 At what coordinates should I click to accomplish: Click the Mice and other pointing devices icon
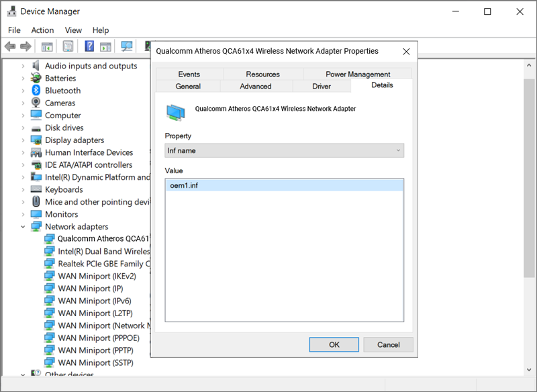pos(36,202)
